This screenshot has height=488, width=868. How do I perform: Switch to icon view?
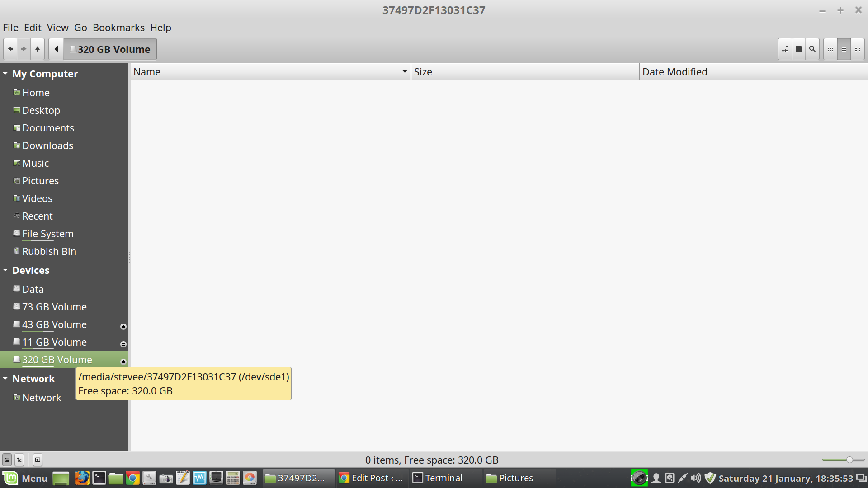(830, 49)
